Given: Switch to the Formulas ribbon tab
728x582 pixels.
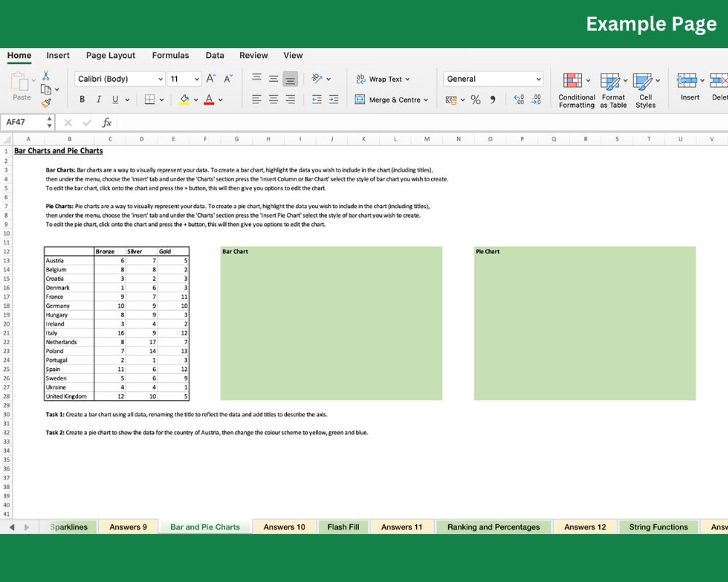Looking at the screenshot, I should tap(171, 56).
